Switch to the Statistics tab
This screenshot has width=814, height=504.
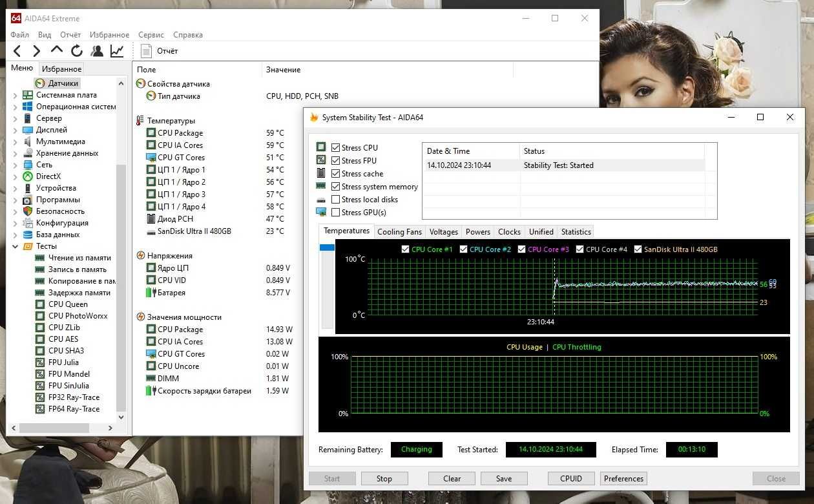click(576, 232)
